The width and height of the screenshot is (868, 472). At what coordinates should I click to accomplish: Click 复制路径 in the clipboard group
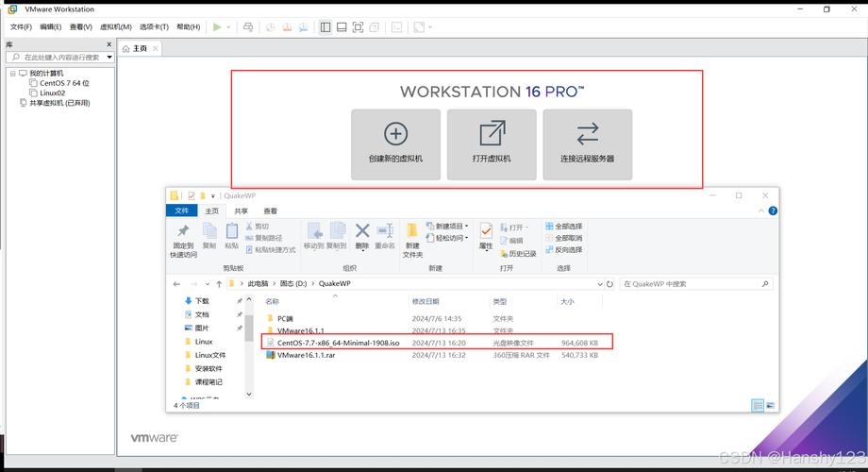(x=264, y=238)
